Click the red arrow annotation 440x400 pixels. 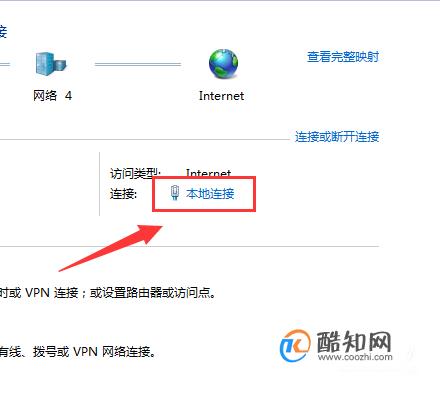click(x=111, y=247)
